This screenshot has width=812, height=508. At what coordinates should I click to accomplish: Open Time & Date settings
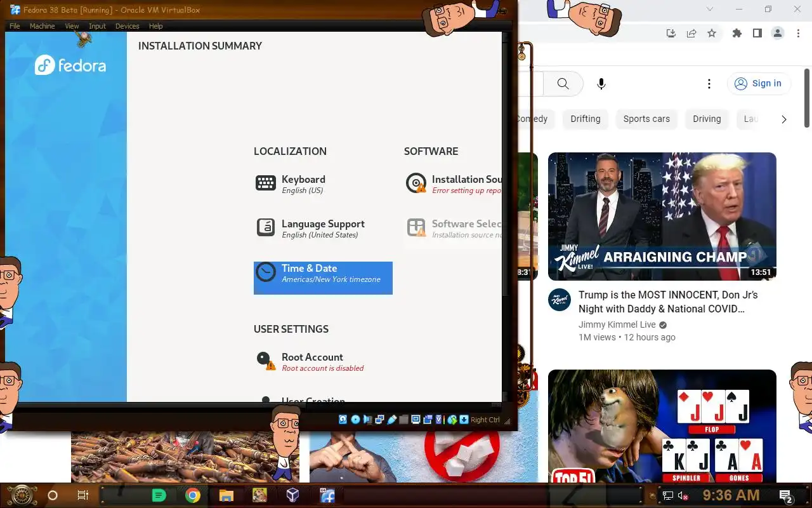tap(323, 278)
